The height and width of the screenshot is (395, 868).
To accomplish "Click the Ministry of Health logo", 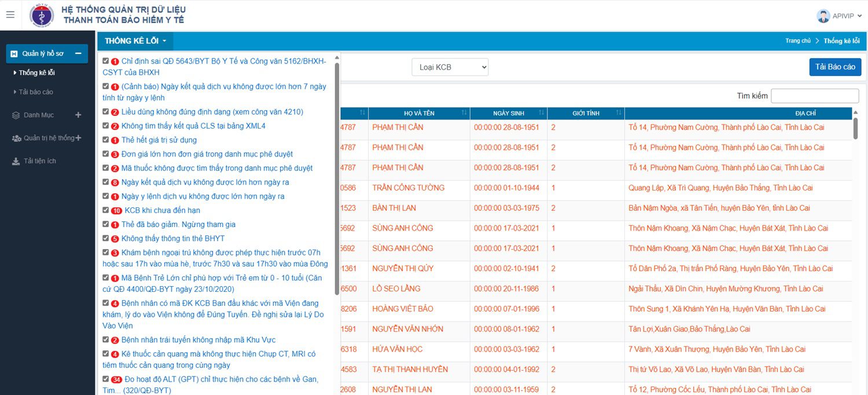I will click(42, 16).
